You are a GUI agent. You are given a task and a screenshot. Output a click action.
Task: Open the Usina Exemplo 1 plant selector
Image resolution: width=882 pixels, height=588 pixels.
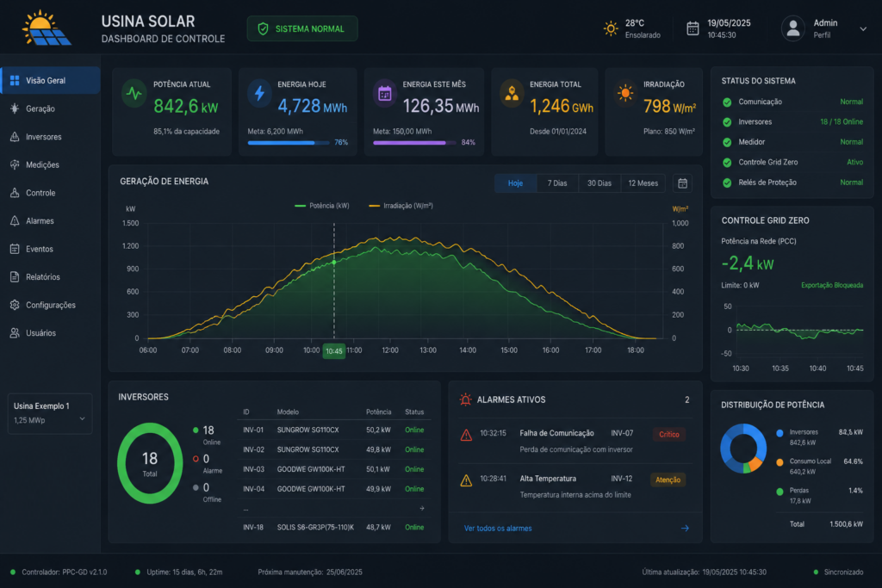(50, 413)
